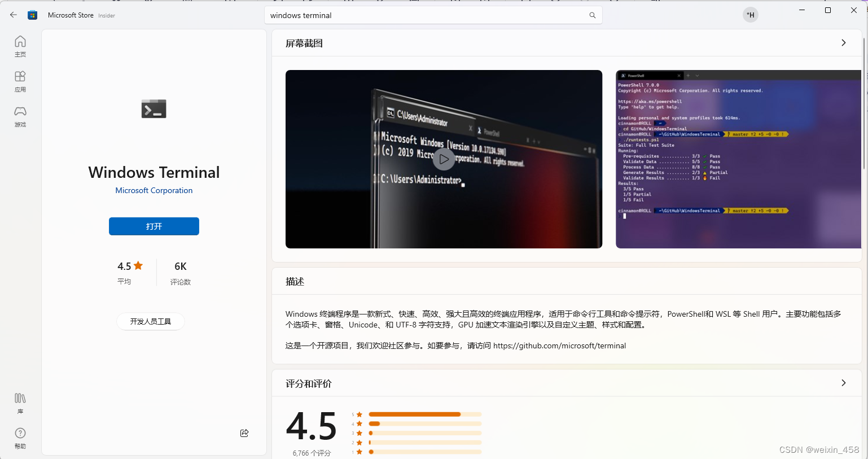The image size is (868, 459).
Task: Click the search magnifier icon
Action: pyautogui.click(x=591, y=15)
